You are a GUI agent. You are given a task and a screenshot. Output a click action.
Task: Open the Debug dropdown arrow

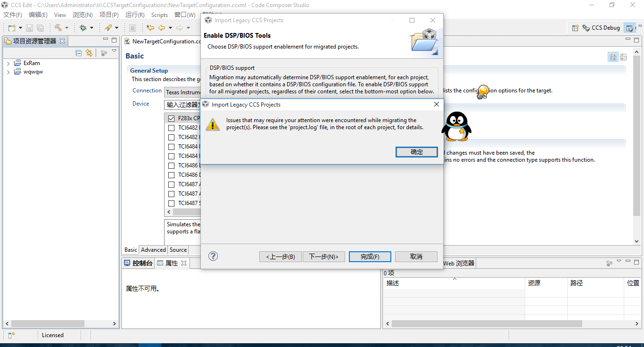91,28
